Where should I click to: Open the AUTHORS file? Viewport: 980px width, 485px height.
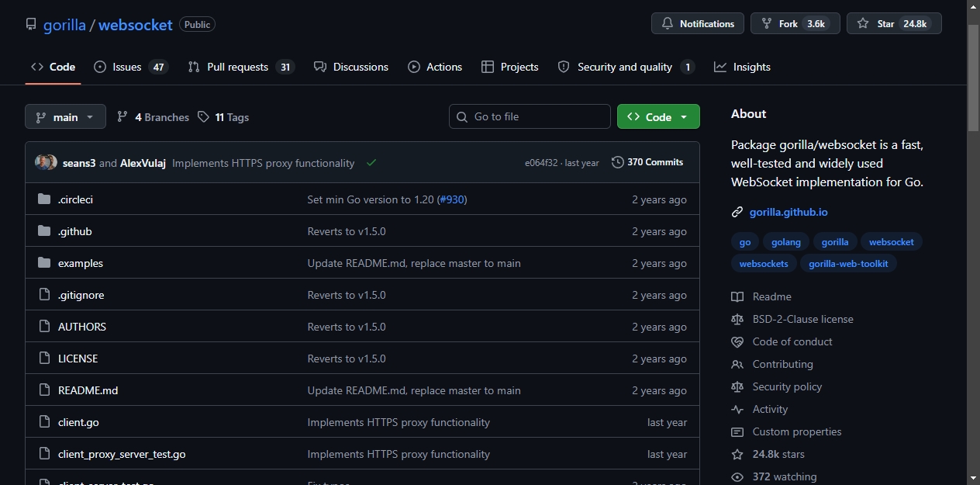tap(82, 327)
